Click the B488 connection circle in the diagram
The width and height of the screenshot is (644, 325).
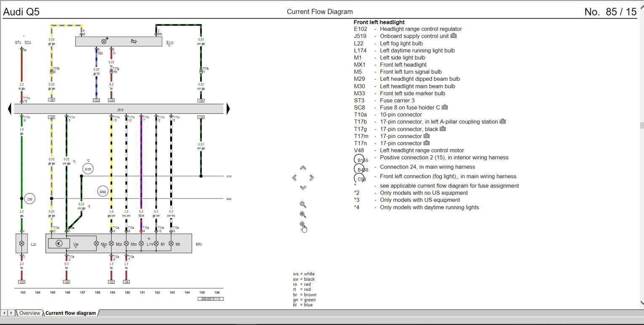103,191
